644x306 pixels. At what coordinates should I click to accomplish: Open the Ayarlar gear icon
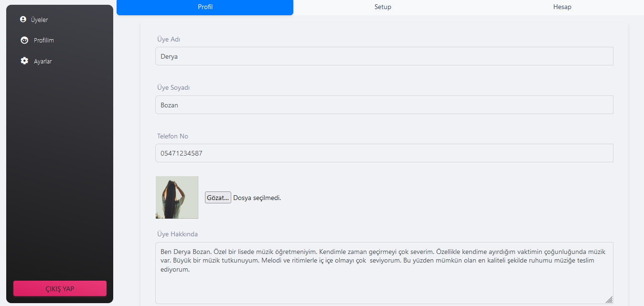24,61
